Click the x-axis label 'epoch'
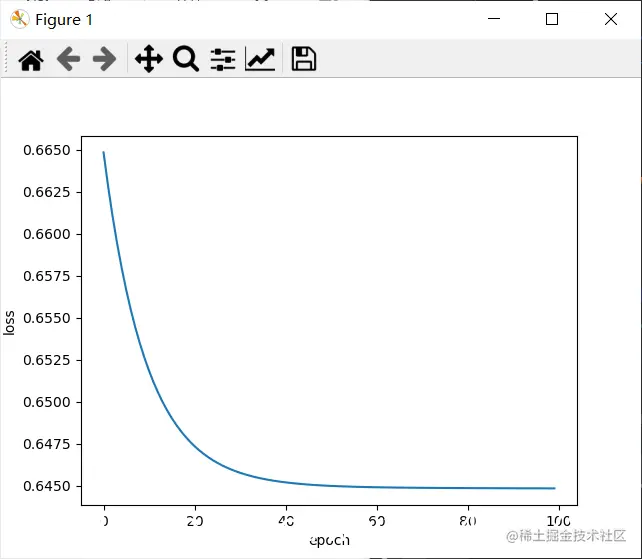 point(330,540)
